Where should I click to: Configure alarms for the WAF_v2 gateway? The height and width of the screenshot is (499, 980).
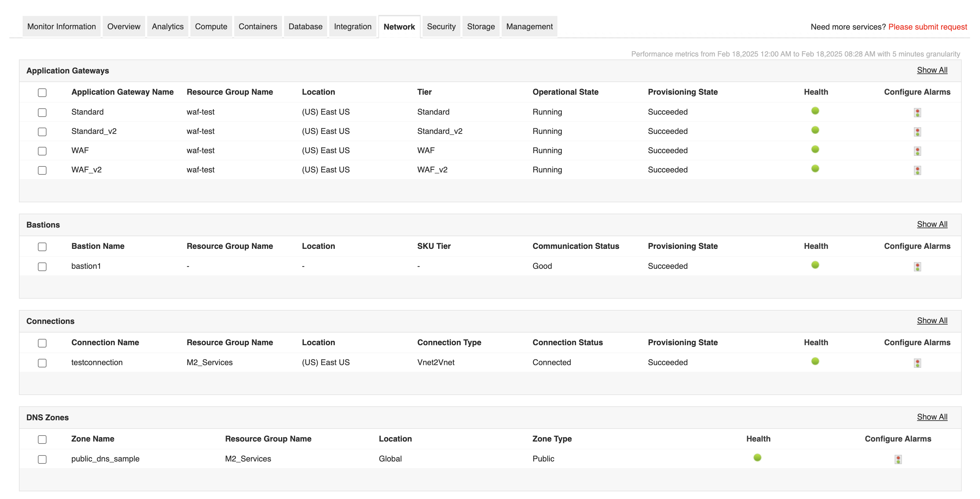tap(918, 170)
